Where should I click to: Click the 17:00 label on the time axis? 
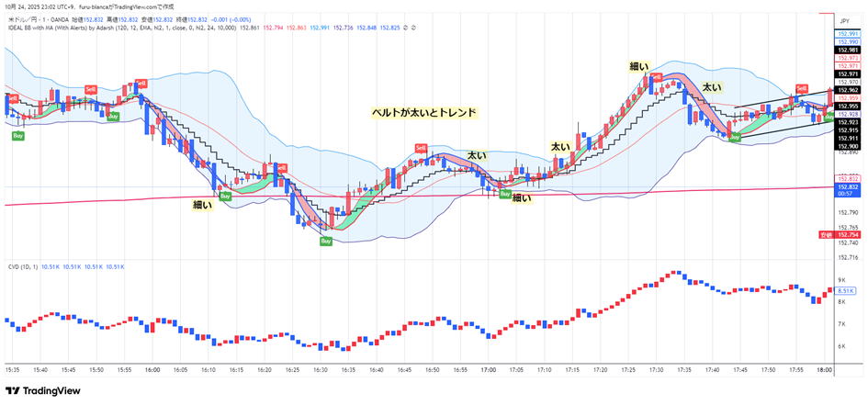[488, 369]
